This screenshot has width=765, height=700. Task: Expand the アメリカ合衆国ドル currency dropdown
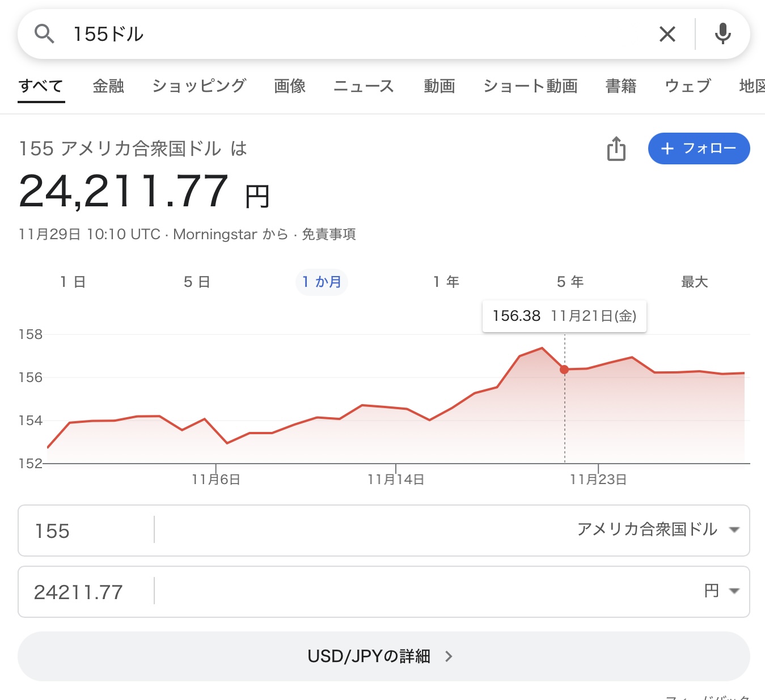pos(658,530)
